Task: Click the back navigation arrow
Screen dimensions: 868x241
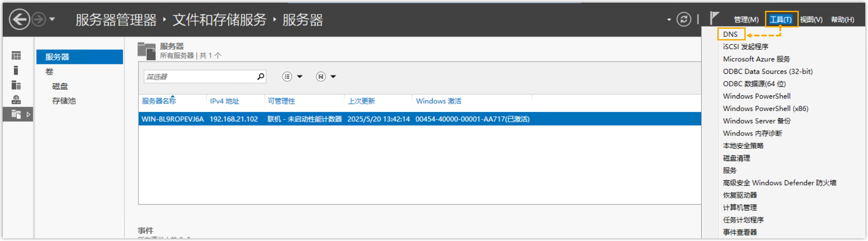Action: pos(19,20)
